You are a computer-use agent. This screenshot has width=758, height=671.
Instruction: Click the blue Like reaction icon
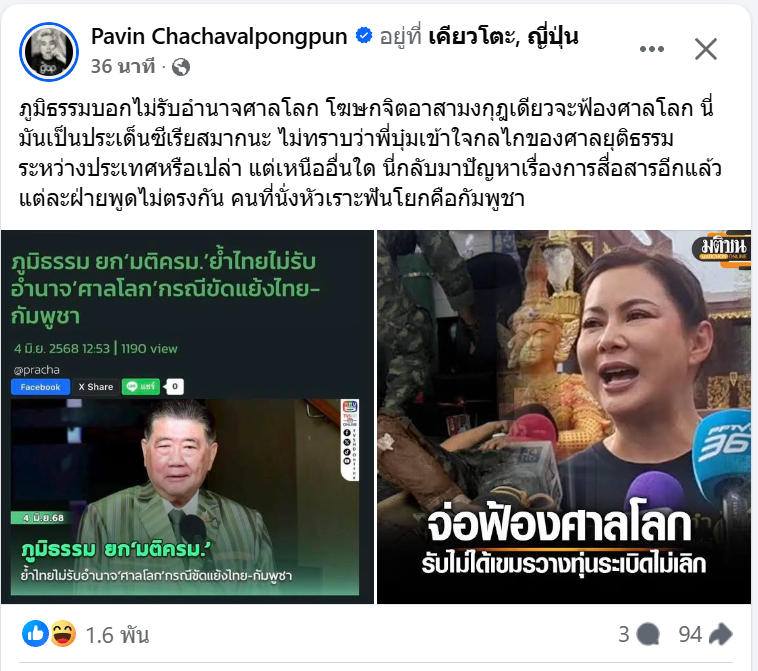click(x=35, y=634)
